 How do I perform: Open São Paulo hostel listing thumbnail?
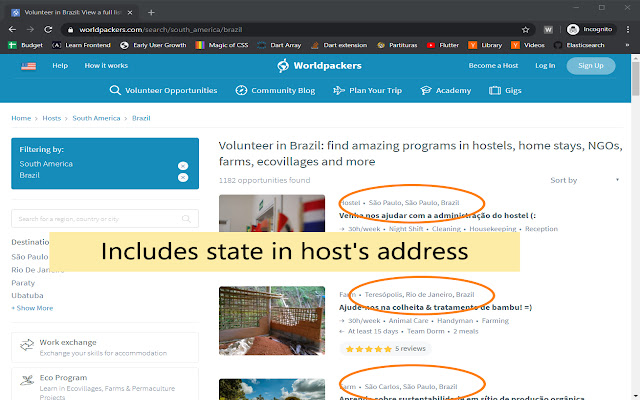click(x=272, y=213)
